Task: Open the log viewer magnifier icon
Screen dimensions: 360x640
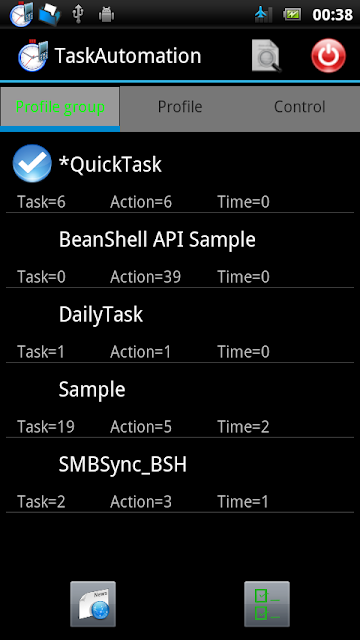Action: [x=267, y=56]
